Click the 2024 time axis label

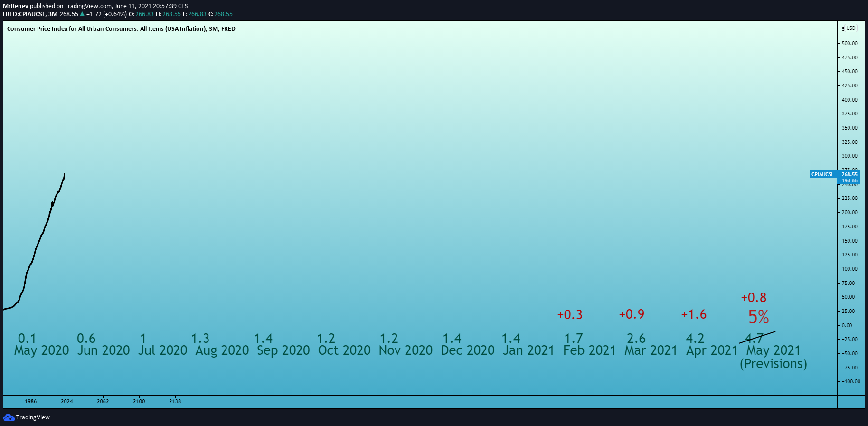(x=67, y=401)
